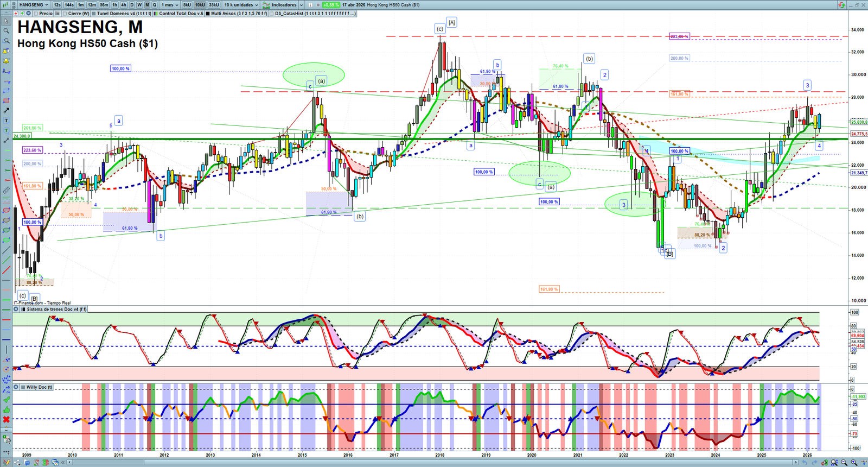
Task: Select the alert bell with cursor tool
Action: 6,51
